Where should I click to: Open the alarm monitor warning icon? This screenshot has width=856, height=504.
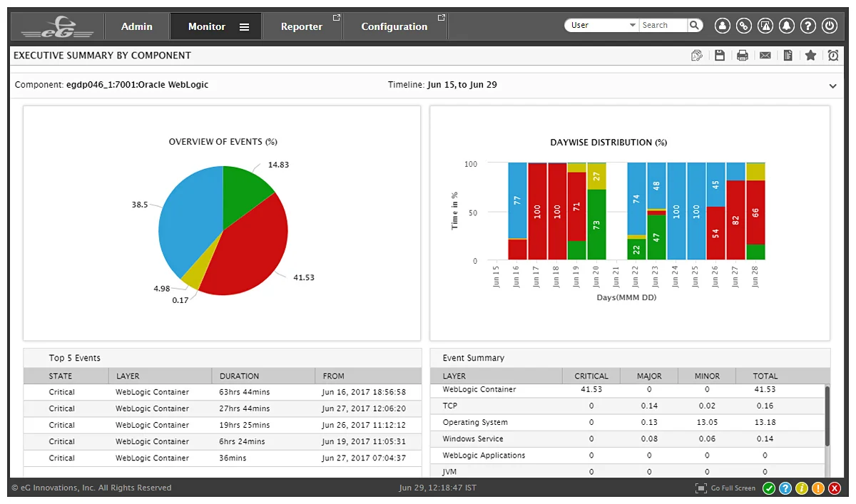click(x=765, y=26)
